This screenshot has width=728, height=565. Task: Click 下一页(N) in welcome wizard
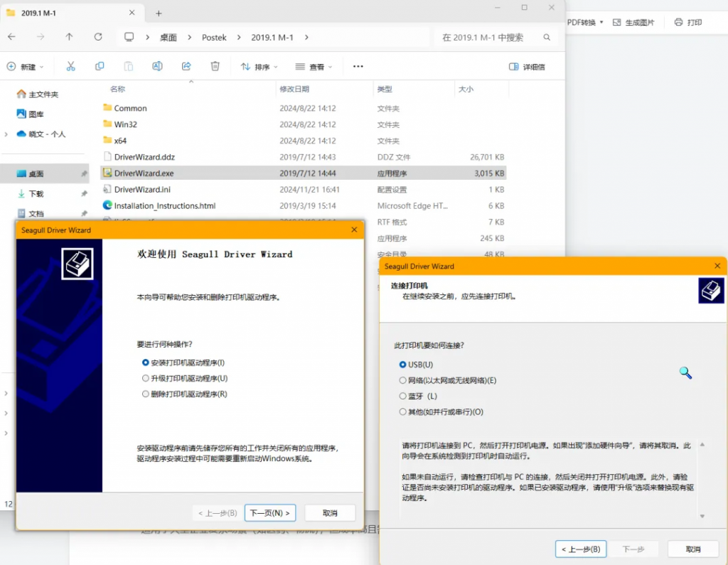click(270, 513)
